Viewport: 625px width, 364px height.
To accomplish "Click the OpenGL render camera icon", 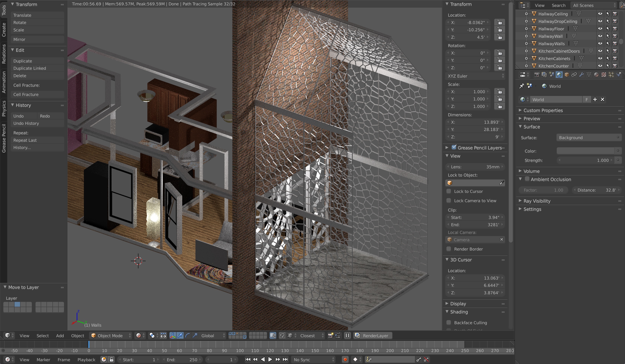I will tap(330, 336).
